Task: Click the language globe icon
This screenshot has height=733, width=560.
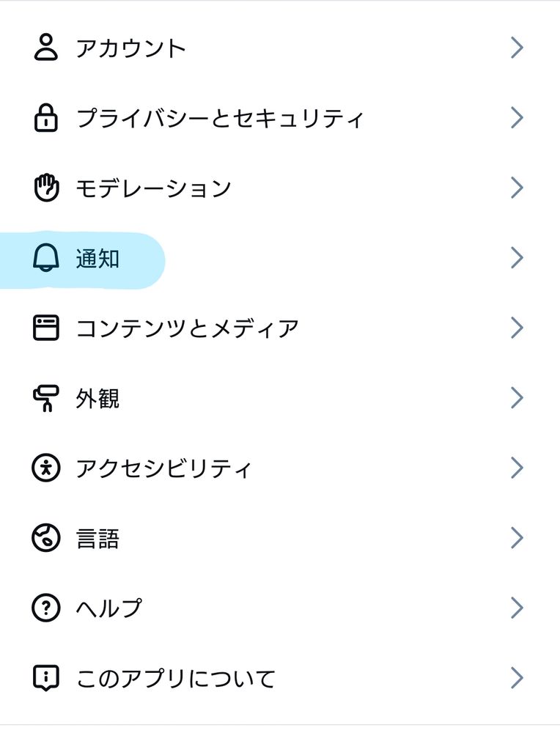Action: tap(46, 538)
